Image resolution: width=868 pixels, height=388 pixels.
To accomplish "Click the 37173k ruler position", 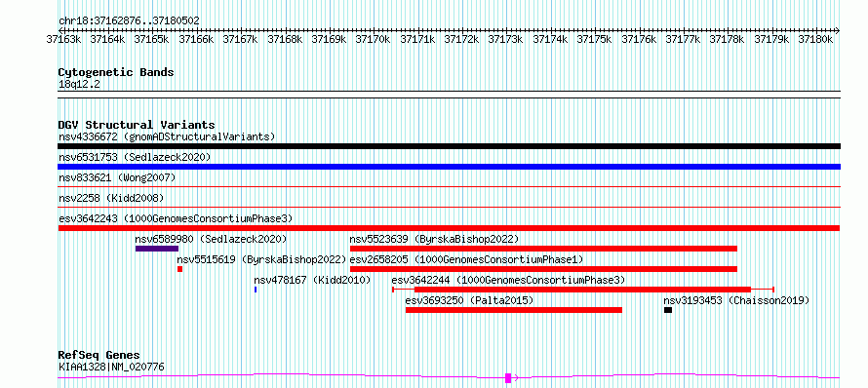I will coord(506,39).
